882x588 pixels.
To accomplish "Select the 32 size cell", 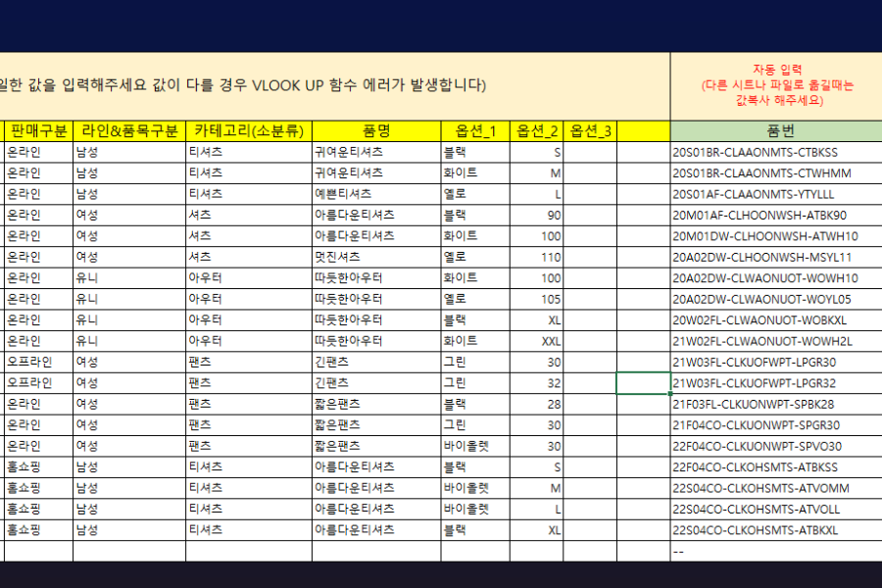I will point(537,383).
